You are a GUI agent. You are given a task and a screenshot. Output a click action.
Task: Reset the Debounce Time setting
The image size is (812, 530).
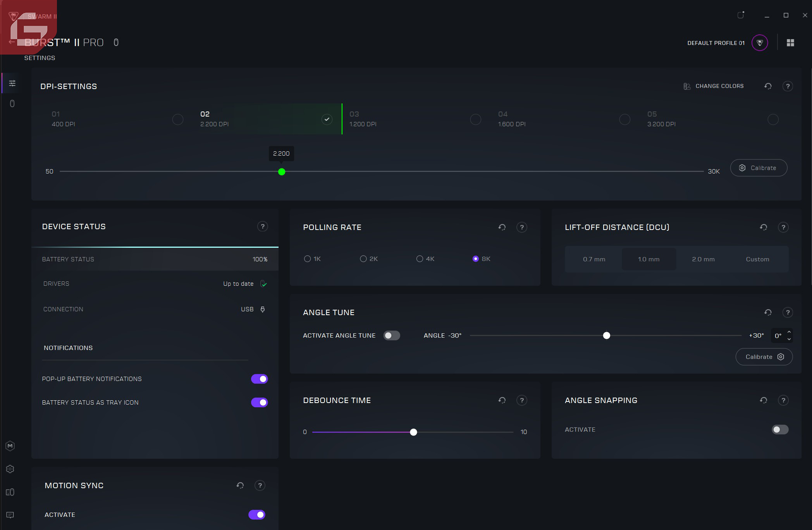coord(502,400)
